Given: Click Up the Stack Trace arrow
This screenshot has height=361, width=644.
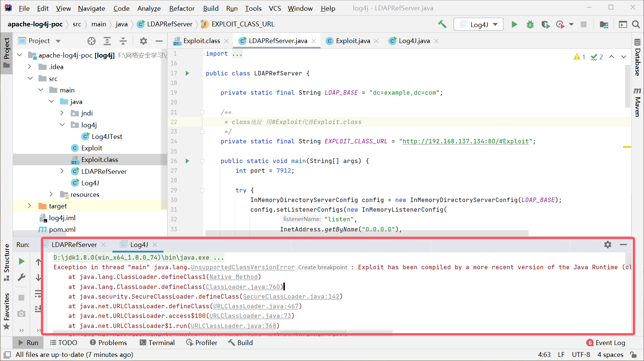Looking at the screenshot, I should pos(38,262).
